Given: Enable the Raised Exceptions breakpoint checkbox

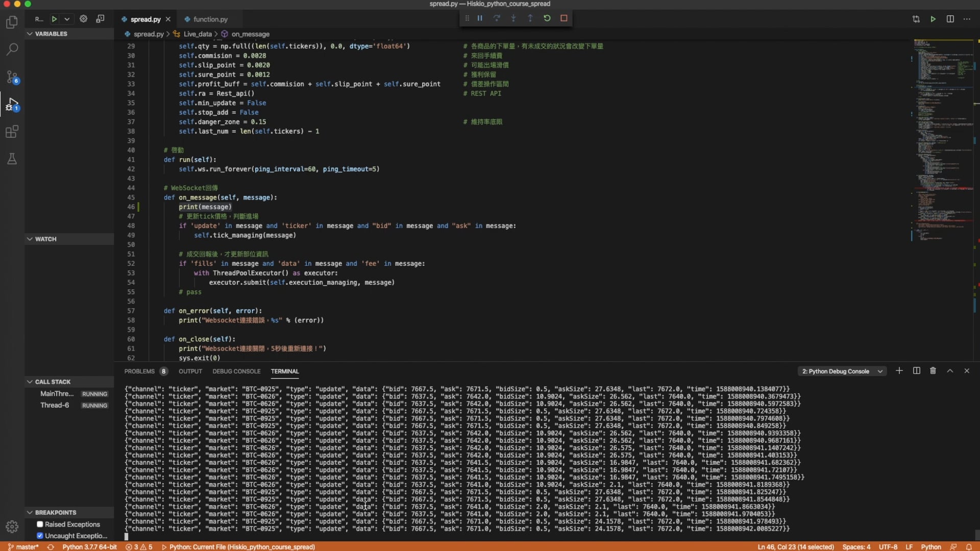Looking at the screenshot, I should (40, 524).
